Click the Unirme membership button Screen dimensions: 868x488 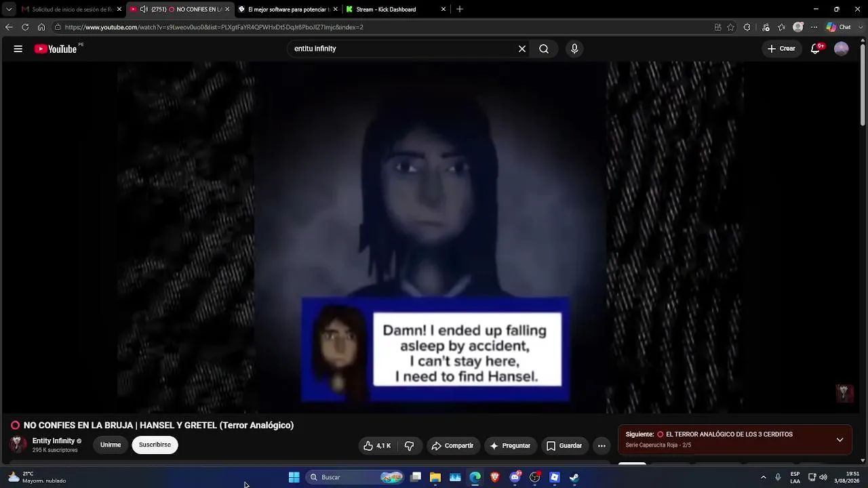point(111,445)
